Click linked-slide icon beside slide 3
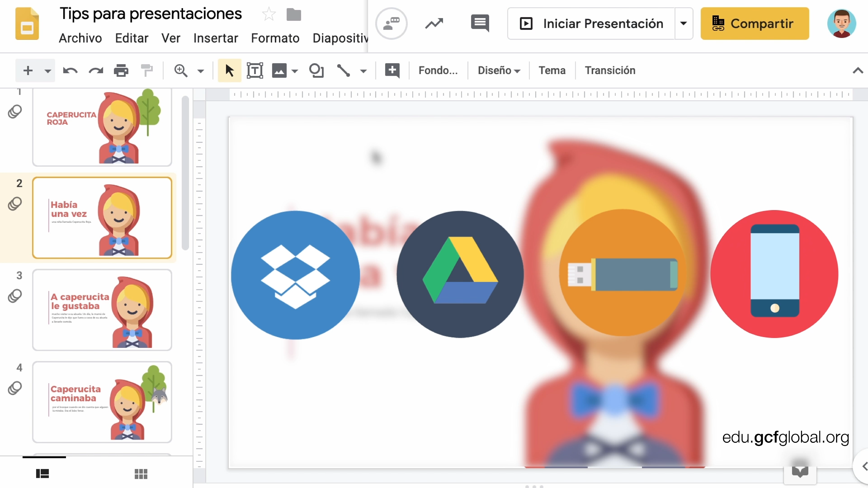The width and height of the screenshot is (868, 488). coord(15,296)
